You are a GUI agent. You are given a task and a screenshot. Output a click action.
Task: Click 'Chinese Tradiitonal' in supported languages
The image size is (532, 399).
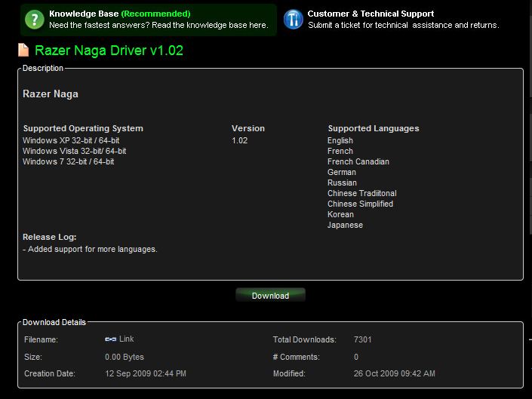[x=362, y=193]
